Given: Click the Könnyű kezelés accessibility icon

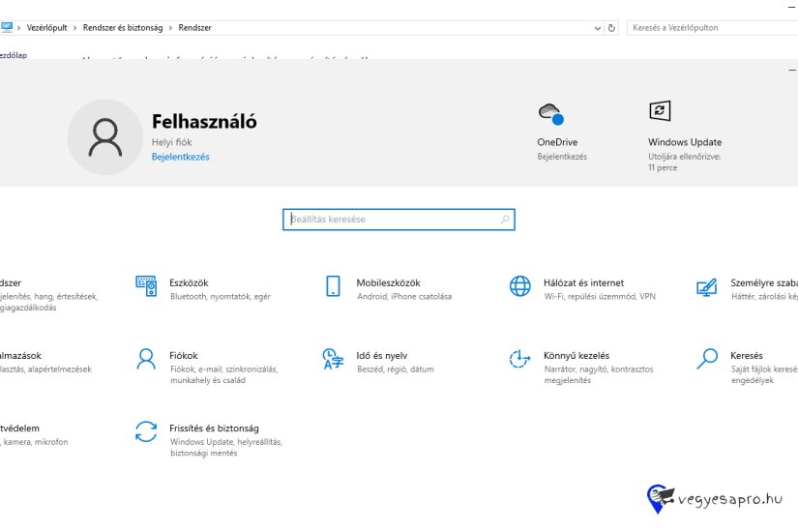Looking at the screenshot, I should (520, 359).
